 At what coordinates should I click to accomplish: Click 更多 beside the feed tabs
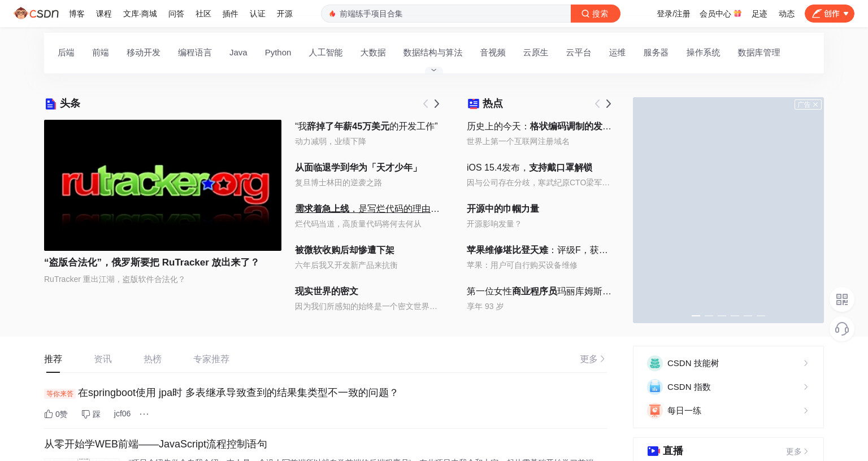(593, 359)
